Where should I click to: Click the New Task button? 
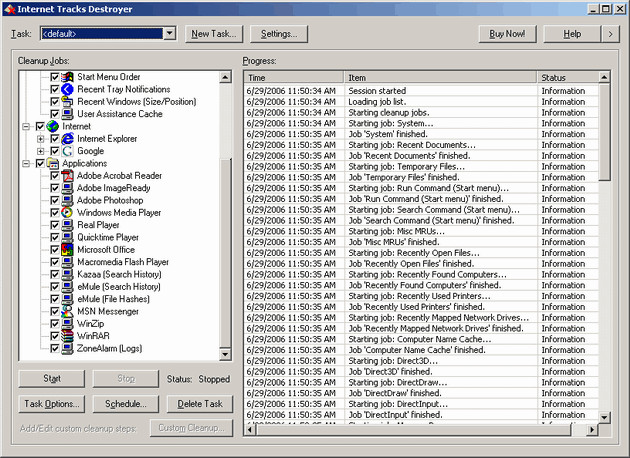(x=214, y=34)
